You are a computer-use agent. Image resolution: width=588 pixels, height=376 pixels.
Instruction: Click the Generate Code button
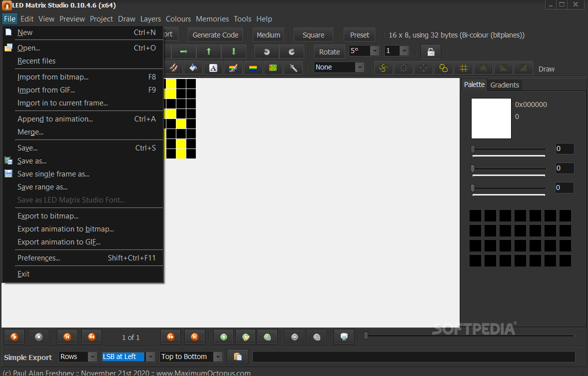coord(215,35)
